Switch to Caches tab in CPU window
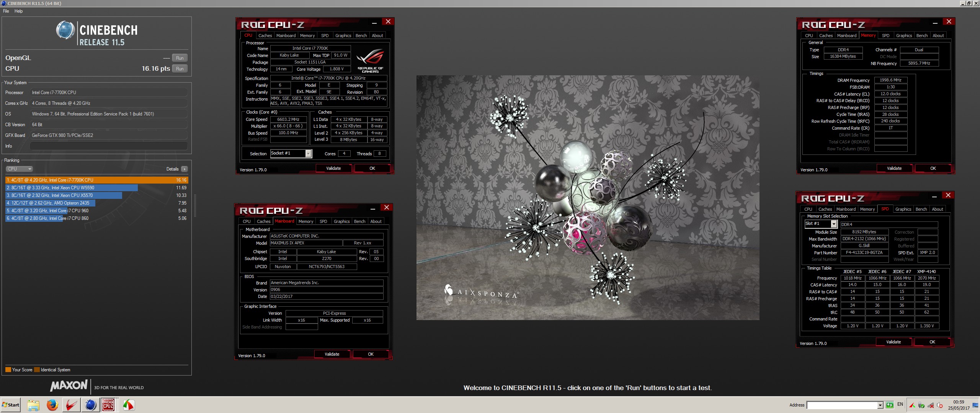This screenshot has height=413, width=980. [x=265, y=36]
